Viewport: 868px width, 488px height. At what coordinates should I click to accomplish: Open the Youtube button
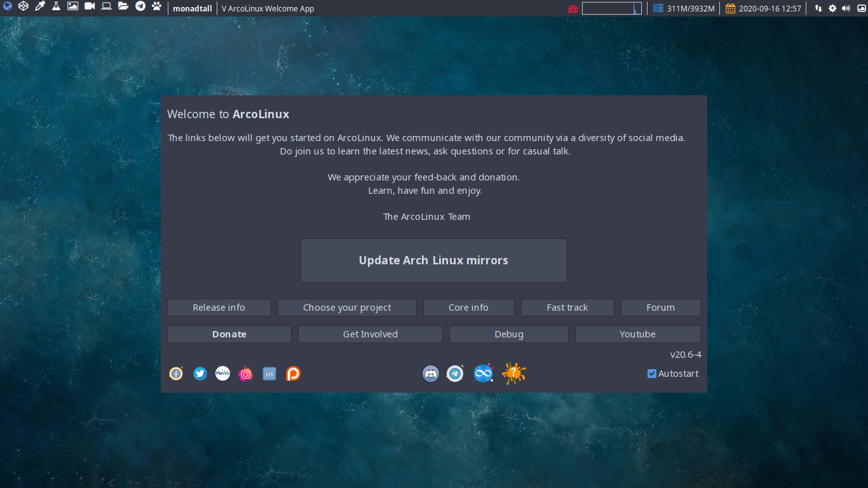(638, 334)
